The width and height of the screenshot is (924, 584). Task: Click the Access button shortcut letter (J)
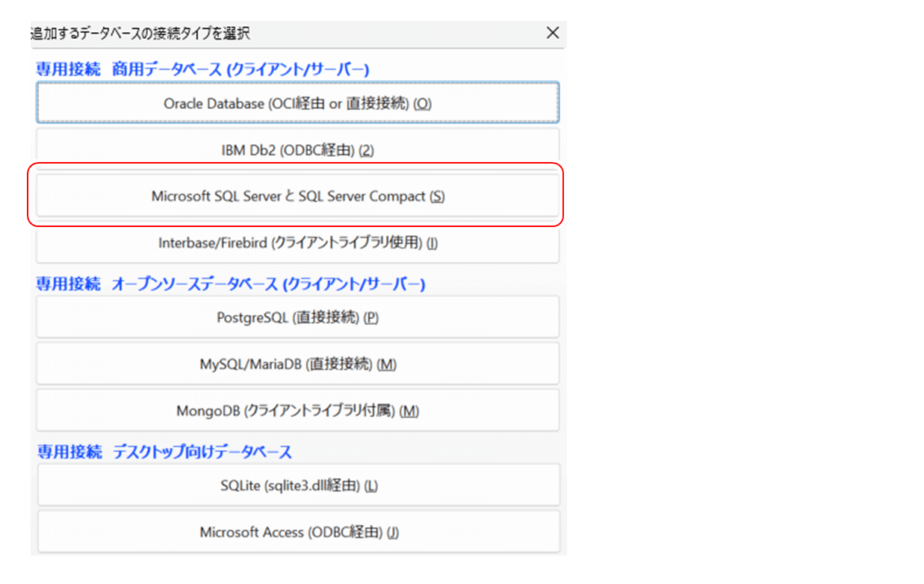coord(391,531)
